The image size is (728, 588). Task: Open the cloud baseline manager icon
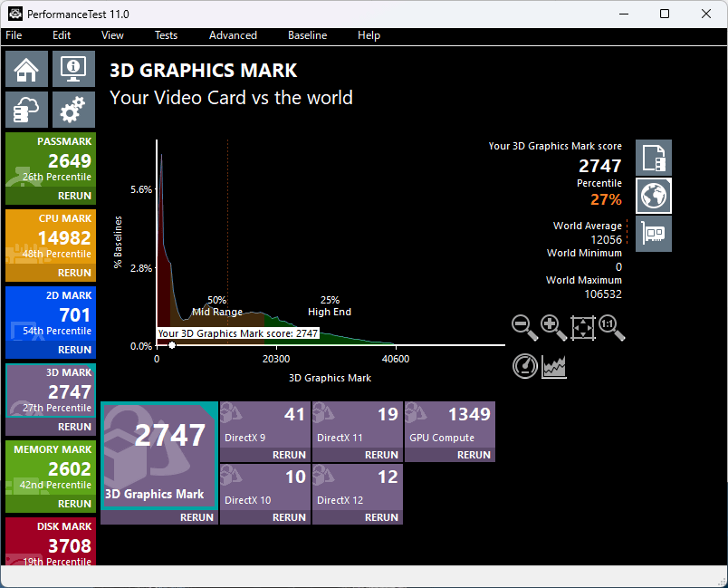point(26,110)
